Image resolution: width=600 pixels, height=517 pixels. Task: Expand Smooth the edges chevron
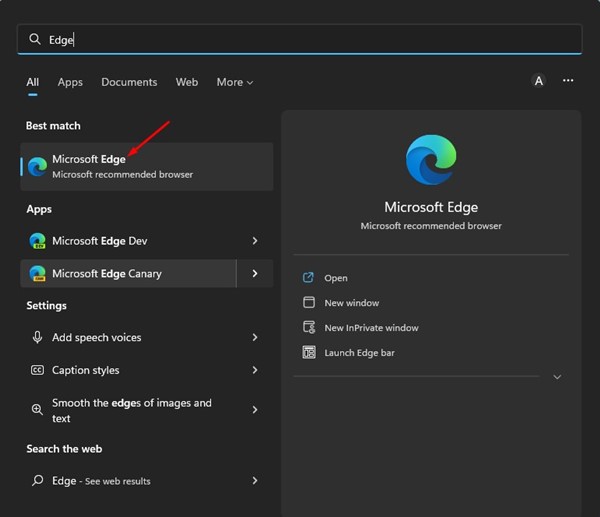255,410
